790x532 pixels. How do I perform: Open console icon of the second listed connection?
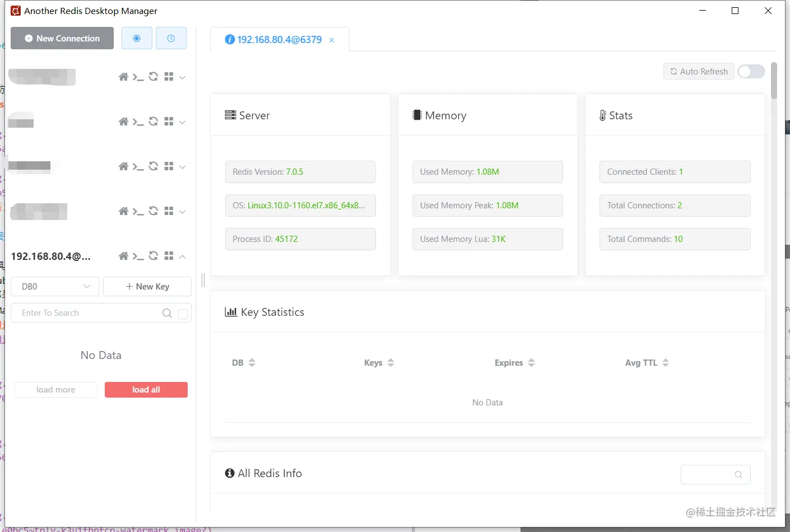coord(138,122)
